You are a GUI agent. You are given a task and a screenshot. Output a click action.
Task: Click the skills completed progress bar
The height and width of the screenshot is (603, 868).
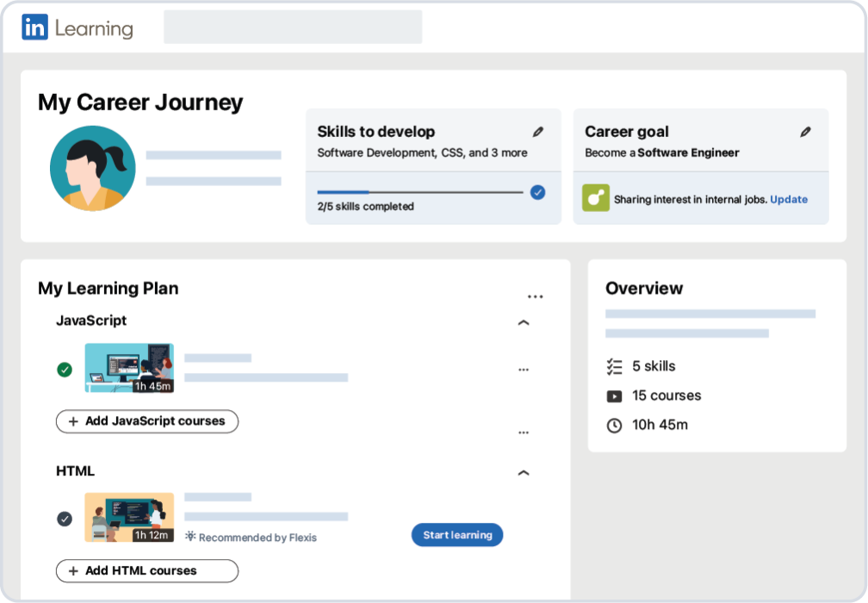[420, 192]
